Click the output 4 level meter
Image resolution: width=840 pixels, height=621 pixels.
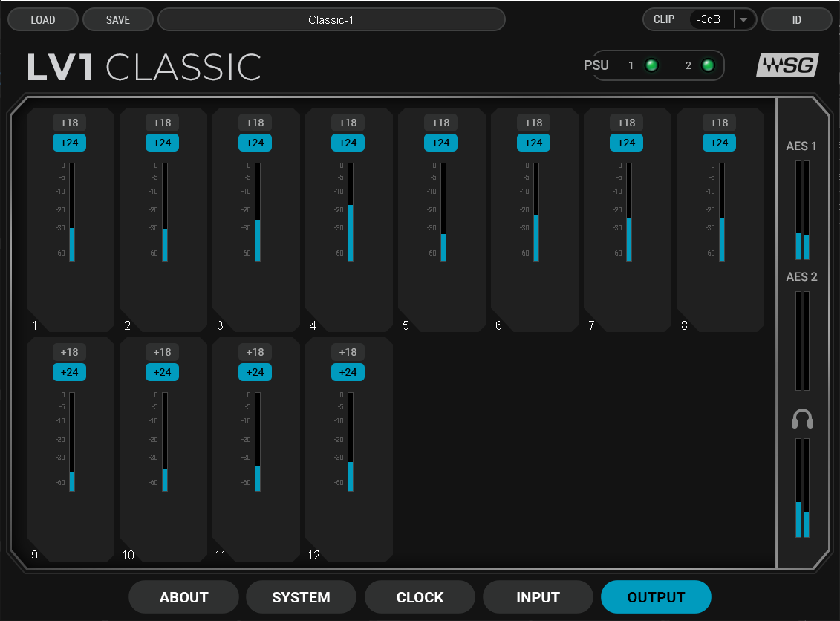pyautogui.click(x=351, y=212)
